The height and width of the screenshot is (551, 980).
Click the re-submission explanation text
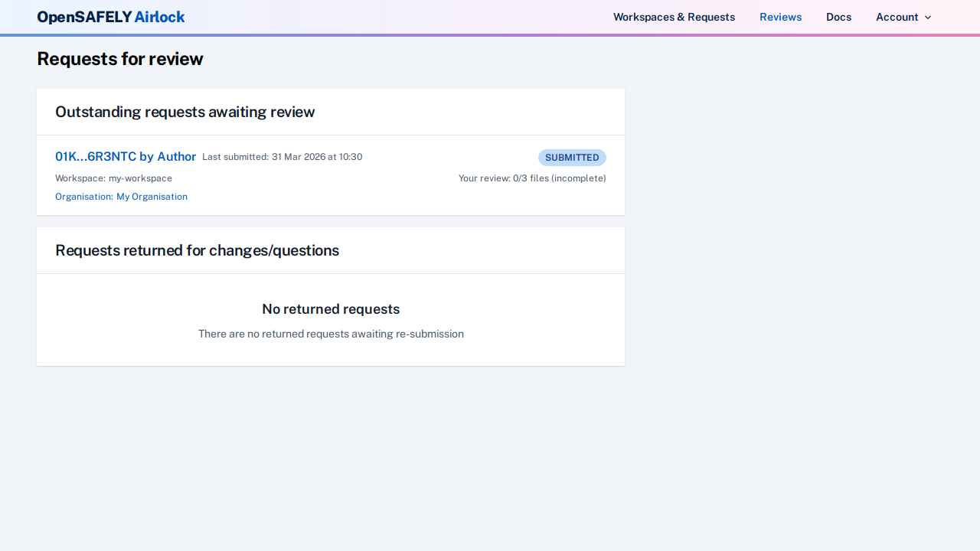click(331, 334)
